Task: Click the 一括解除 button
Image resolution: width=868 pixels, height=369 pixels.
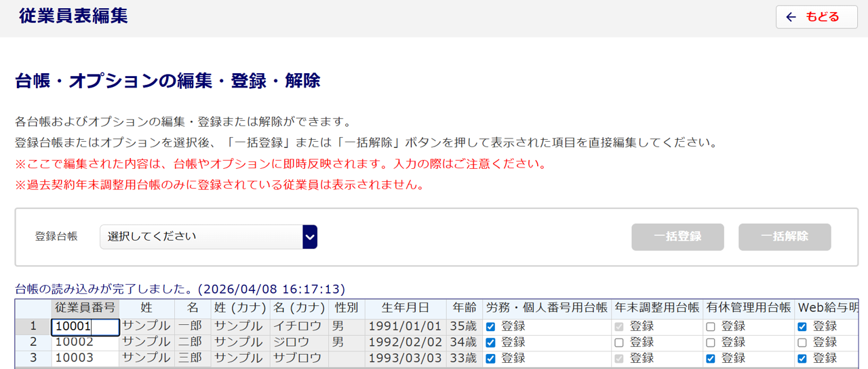Action: pyautogui.click(x=785, y=237)
